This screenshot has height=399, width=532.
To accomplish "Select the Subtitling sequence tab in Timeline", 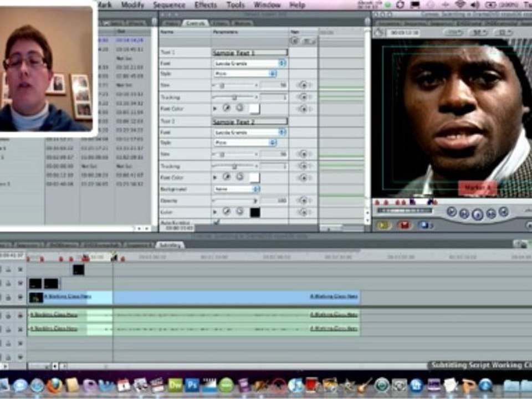I will coord(170,244).
